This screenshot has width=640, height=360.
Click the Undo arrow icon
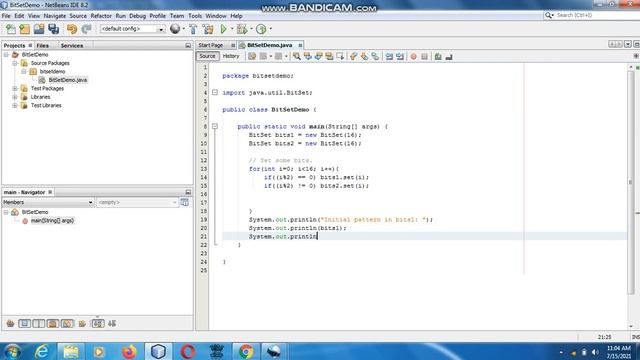pyautogui.click(x=72, y=29)
